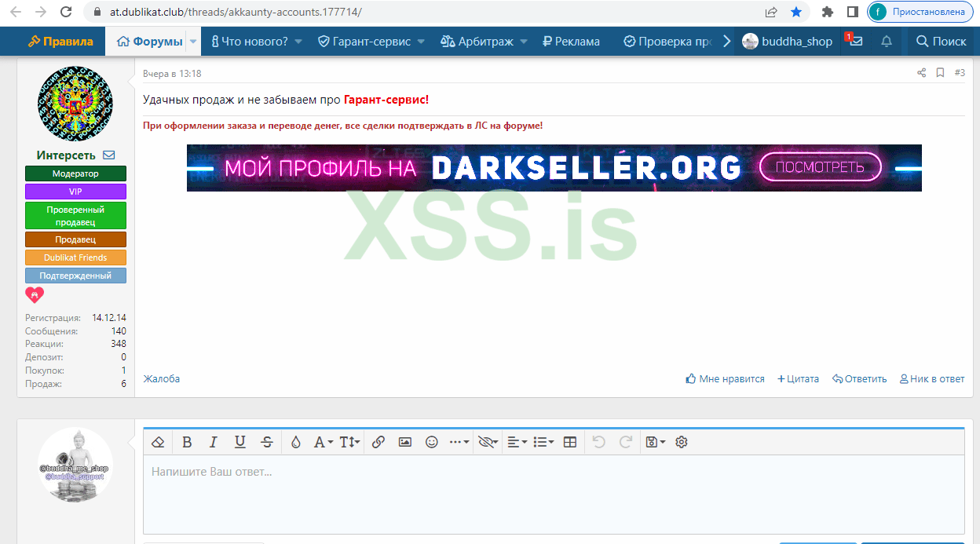Open the save draft dropdown icon
980x544 pixels.
(x=655, y=442)
